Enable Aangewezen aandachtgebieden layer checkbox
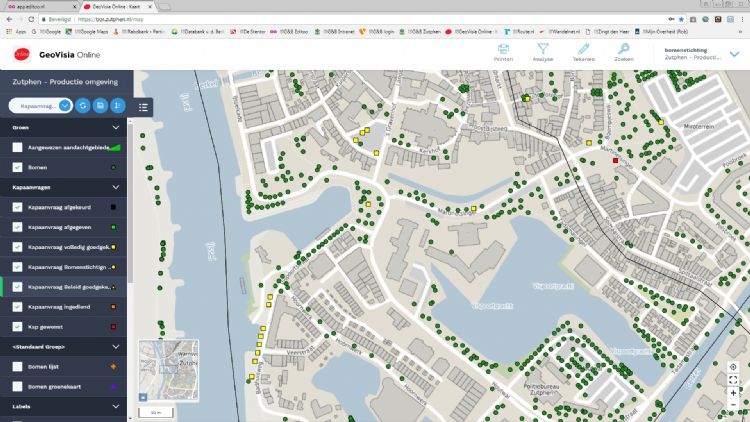The width and height of the screenshot is (750, 422). click(x=18, y=148)
